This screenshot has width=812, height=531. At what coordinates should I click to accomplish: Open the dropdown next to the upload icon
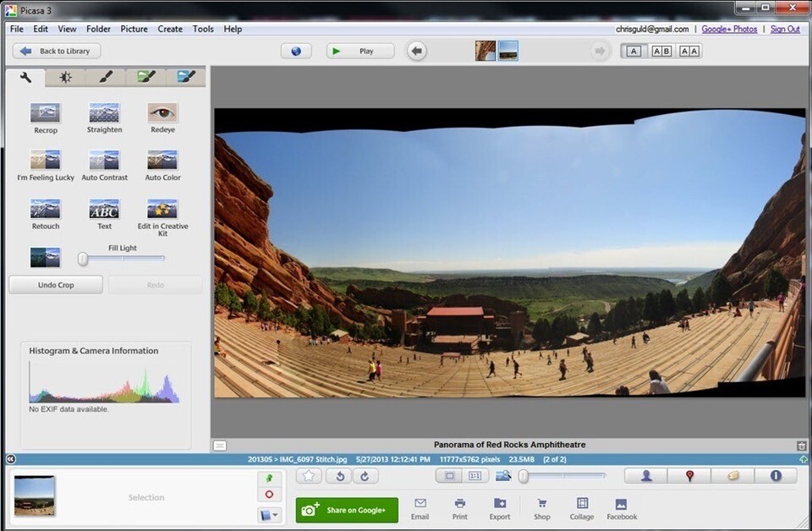coord(277,514)
